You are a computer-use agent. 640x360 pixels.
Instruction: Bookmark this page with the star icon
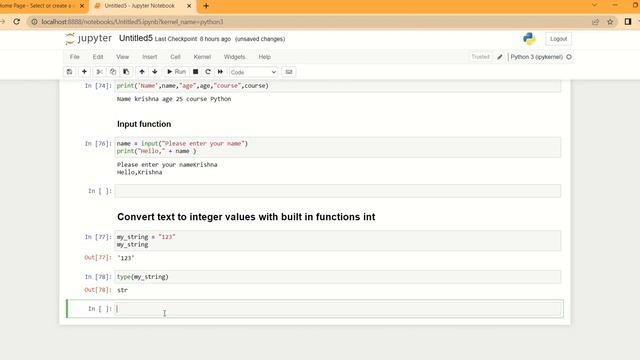(x=610, y=22)
